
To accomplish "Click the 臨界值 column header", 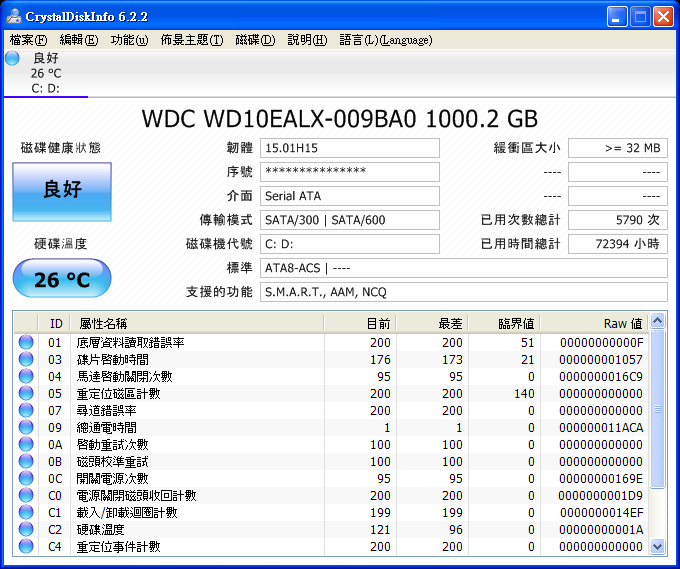I will pyautogui.click(x=504, y=324).
